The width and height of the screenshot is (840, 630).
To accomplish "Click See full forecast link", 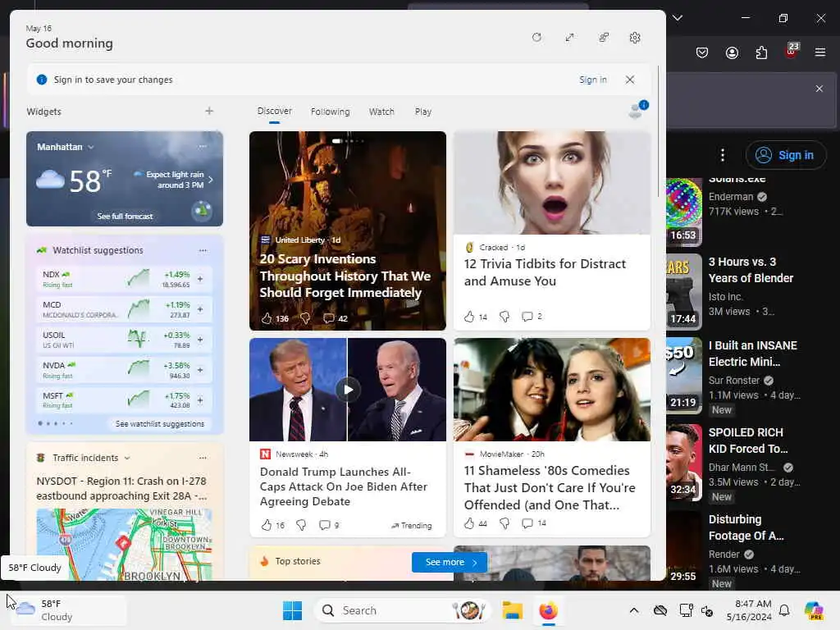I will [125, 216].
